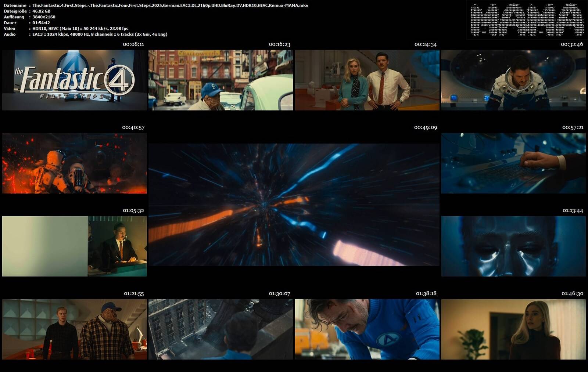Click the 'Dauer' label
Viewport: 588px width, 372px height.
10,23
